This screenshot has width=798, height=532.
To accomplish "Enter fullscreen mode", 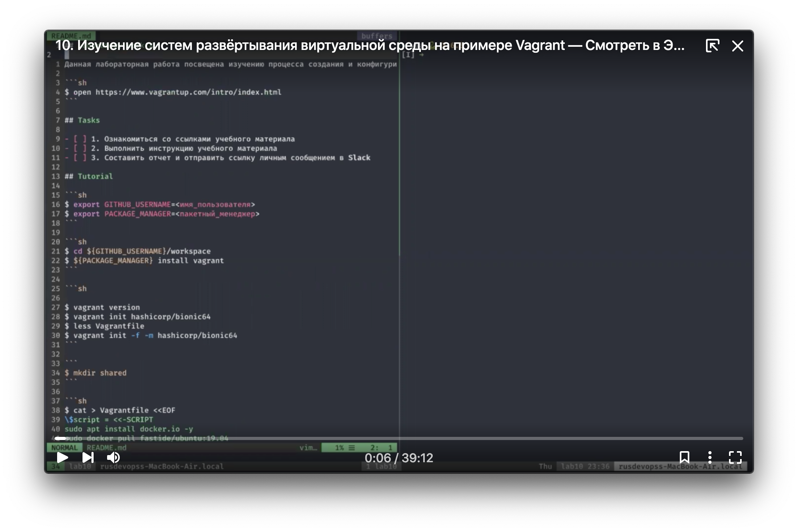I will [735, 457].
